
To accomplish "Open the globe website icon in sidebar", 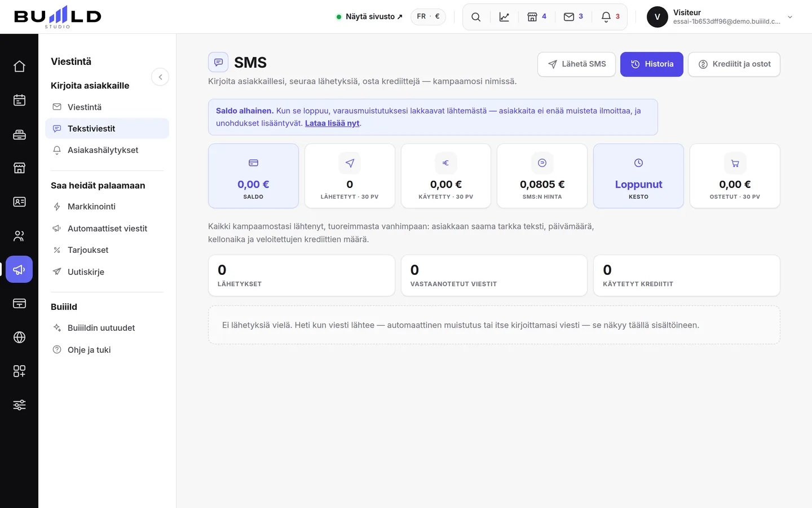I will pos(19,338).
